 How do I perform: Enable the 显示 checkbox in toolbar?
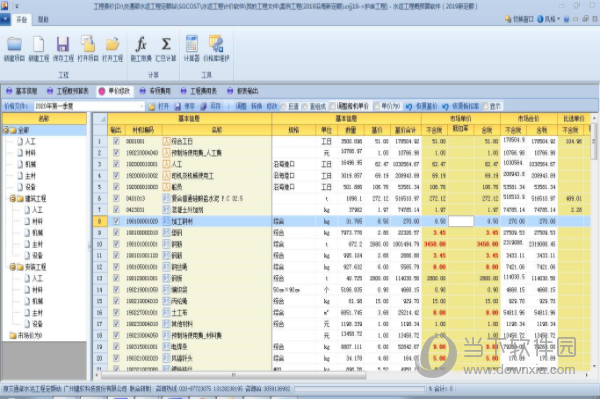486,106
